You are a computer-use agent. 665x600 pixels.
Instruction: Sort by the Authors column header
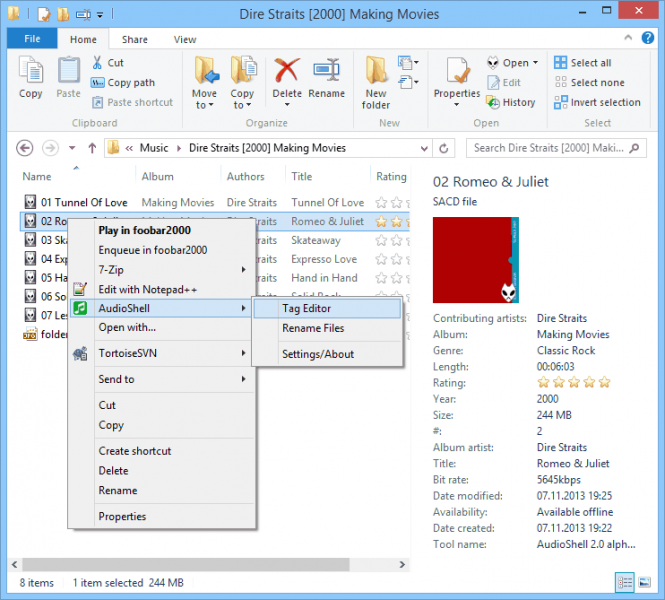[x=246, y=176]
